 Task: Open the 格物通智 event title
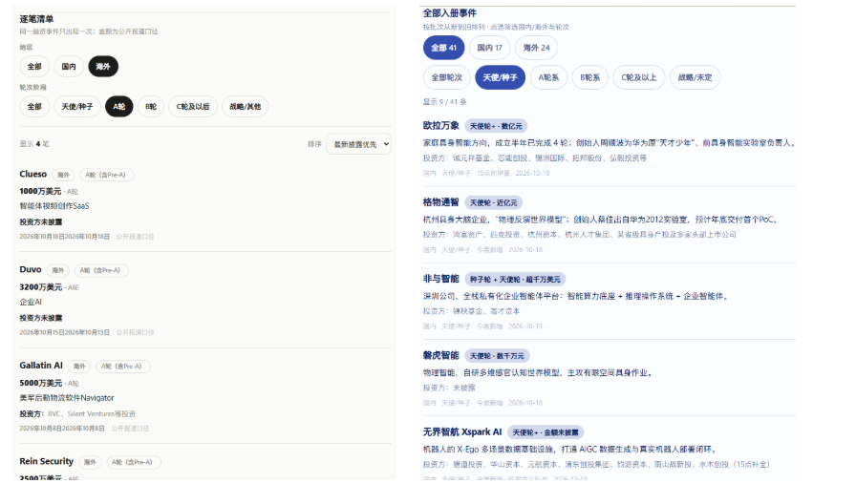pyautogui.click(x=441, y=202)
